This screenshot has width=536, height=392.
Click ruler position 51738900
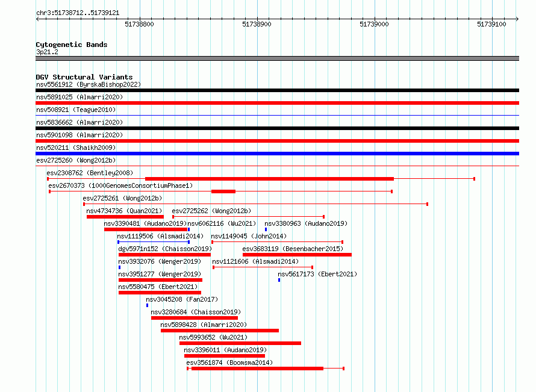[257, 24]
